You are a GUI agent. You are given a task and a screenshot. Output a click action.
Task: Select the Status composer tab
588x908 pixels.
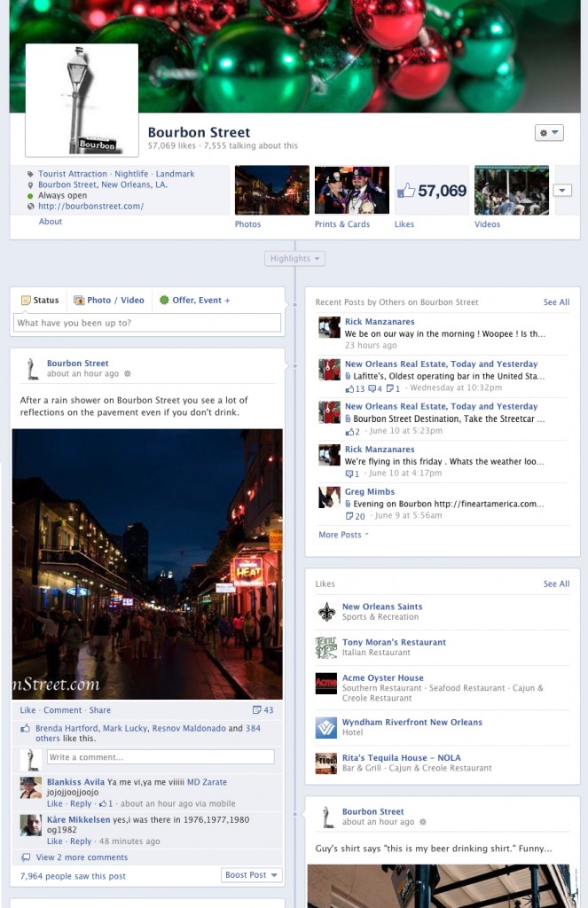[x=40, y=300]
